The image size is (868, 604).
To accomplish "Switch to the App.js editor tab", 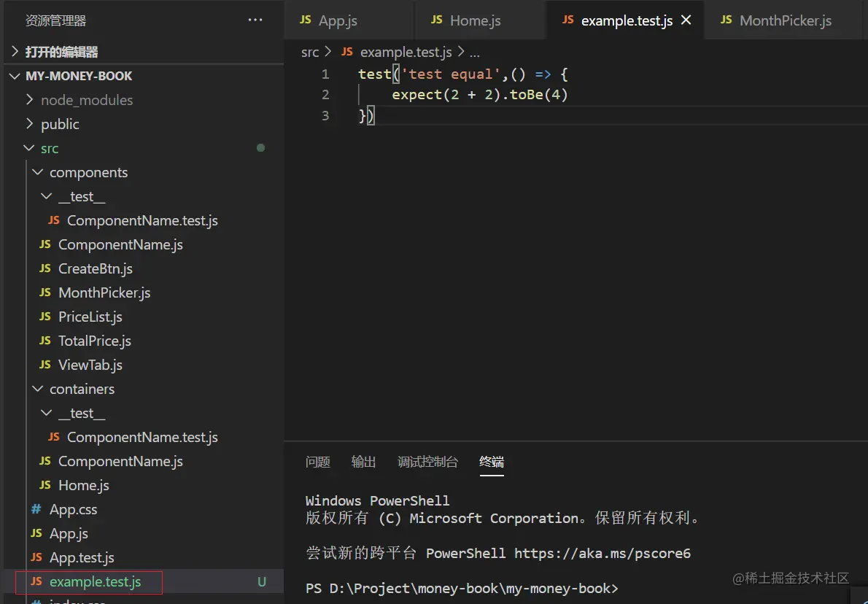I will coord(349,20).
